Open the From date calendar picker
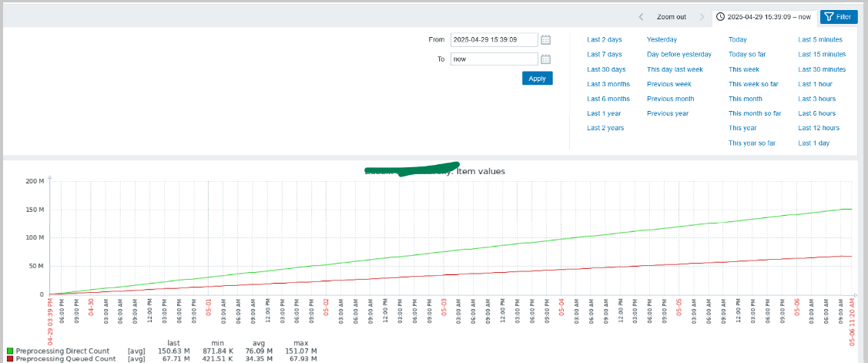The width and height of the screenshot is (868, 363). point(545,40)
